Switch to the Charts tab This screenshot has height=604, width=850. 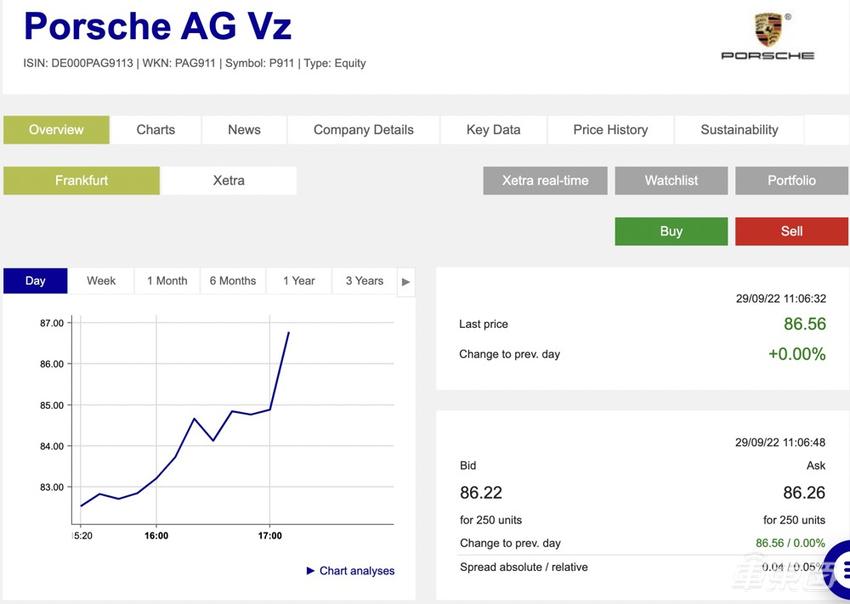point(156,130)
